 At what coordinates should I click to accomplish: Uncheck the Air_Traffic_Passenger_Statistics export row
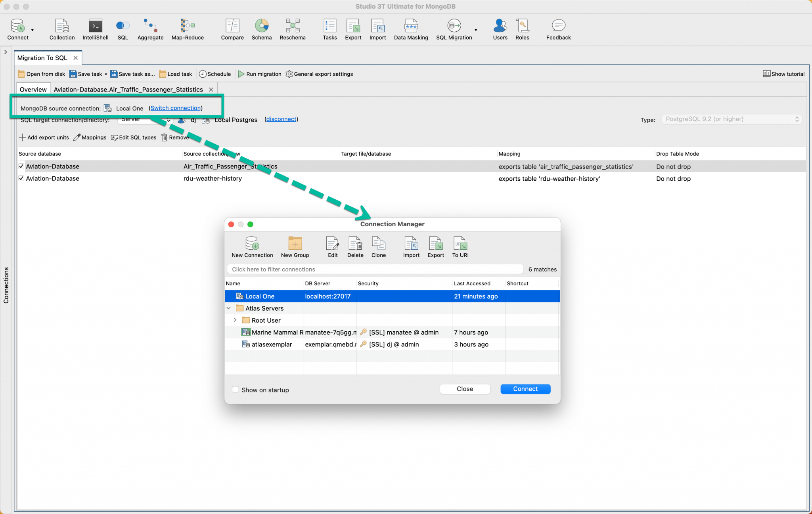[21, 166]
